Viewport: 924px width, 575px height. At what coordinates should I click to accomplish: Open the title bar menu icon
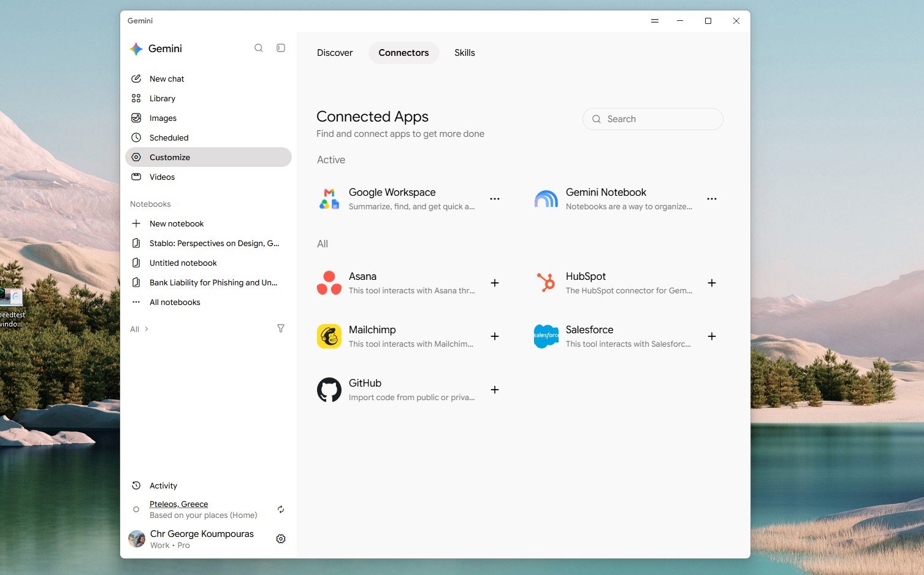click(655, 21)
